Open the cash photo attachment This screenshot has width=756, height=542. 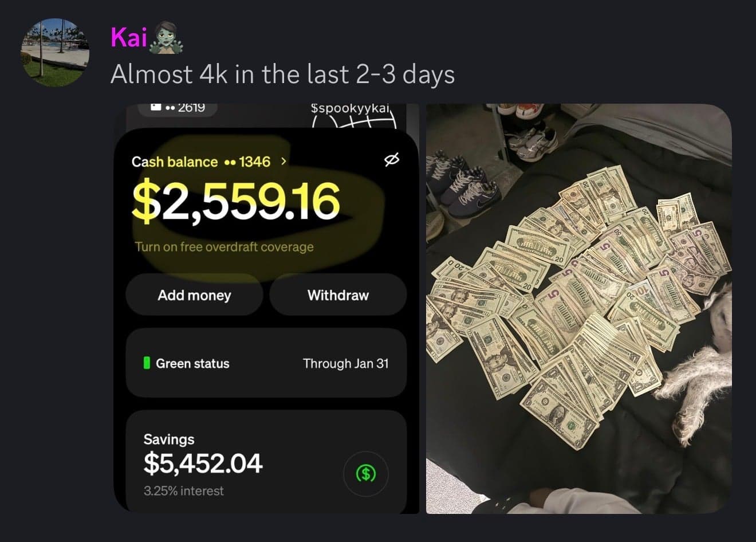pyautogui.click(x=579, y=309)
